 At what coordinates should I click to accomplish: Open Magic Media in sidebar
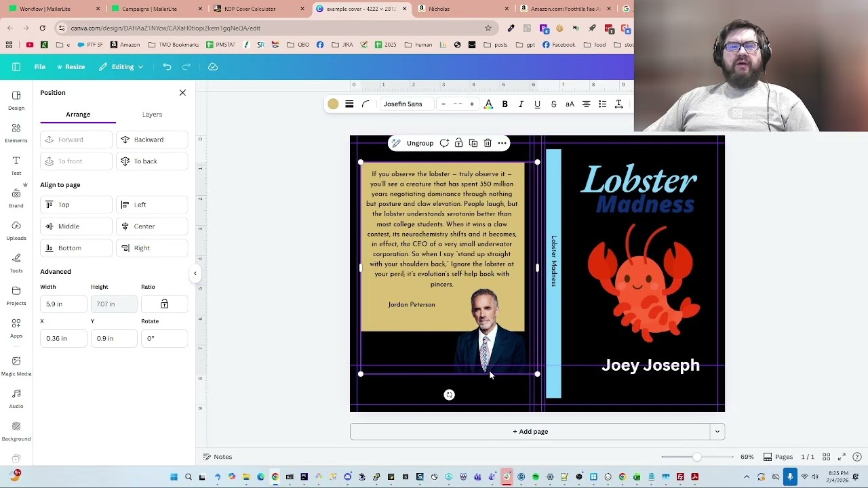[x=16, y=366]
